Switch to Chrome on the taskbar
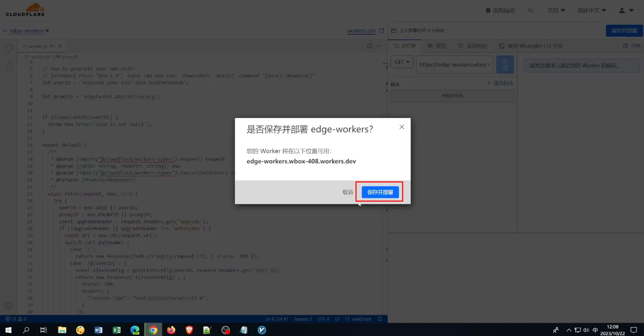The width and height of the screenshot is (644, 336). click(153, 330)
